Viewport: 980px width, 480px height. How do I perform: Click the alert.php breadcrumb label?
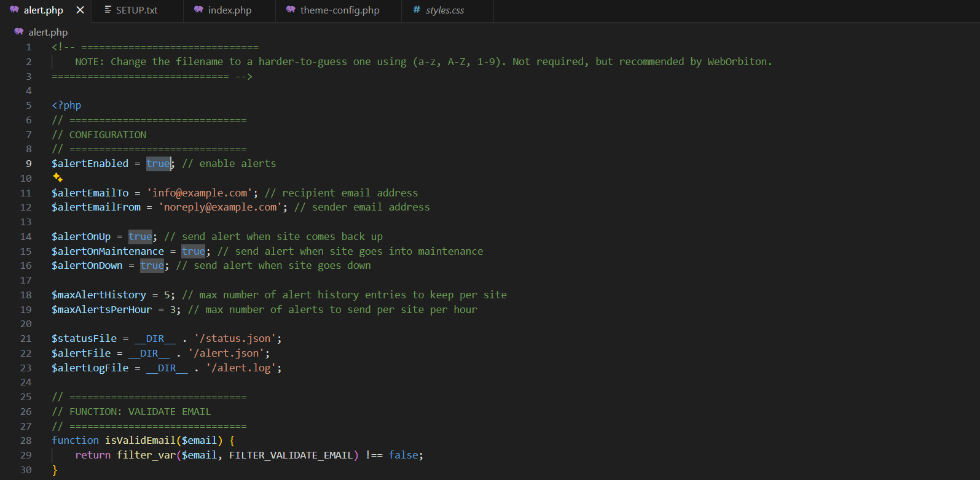(48, 32)
